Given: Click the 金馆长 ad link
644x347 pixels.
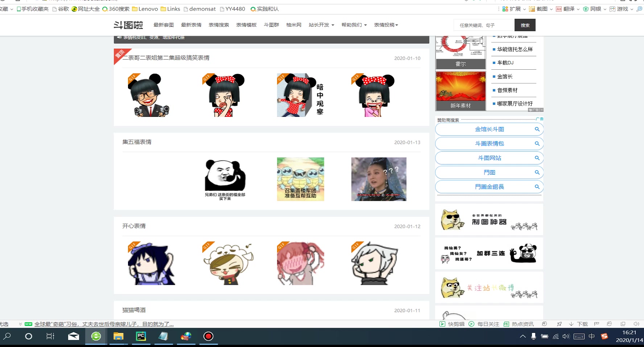Looking at the screenshot, I should 505,76.
